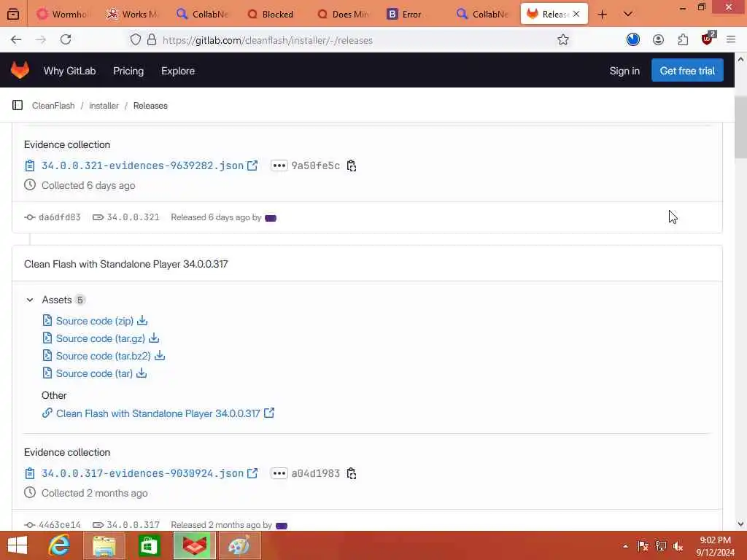Click the scrollbar down arrow

coord(740,524)
